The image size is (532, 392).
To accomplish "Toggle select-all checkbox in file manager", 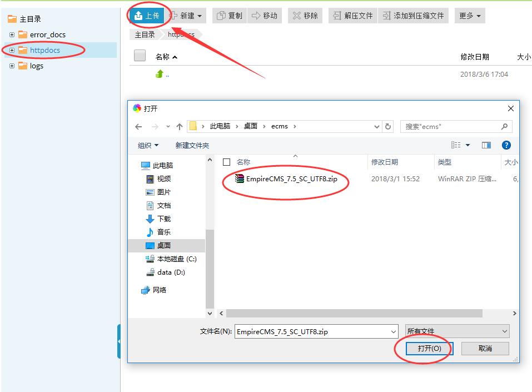I will tap(140, 55).
